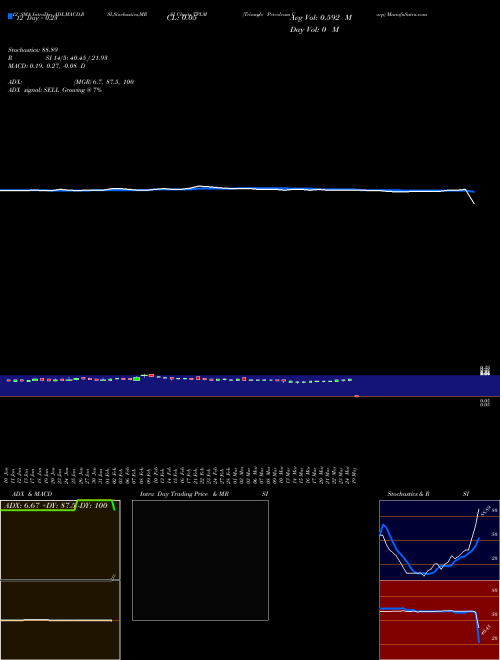The height and width of the screenshot is (660, 500).
Task: Click the 'ADX & MACD' panel title
Action: tap(32, 494)
